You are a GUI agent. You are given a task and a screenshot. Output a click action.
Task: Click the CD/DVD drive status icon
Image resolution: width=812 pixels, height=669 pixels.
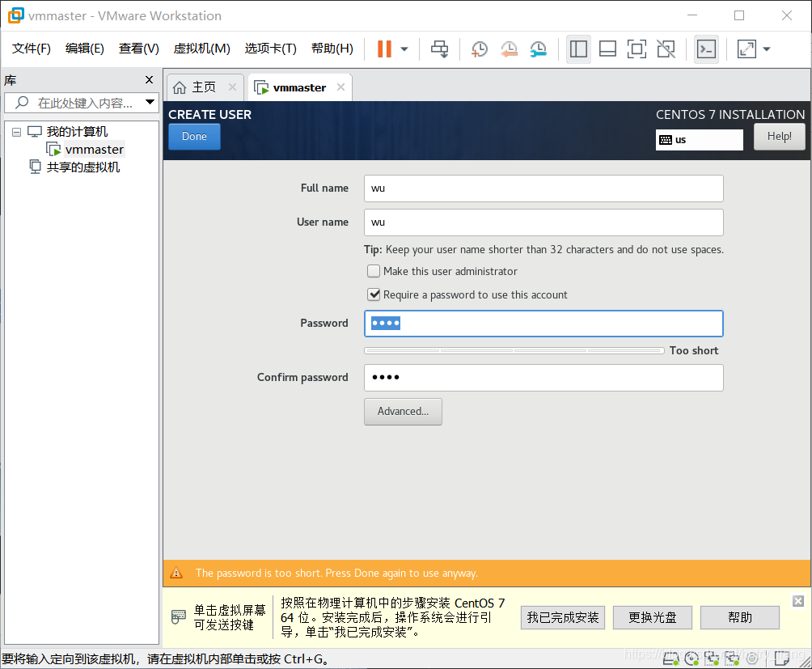coord(691,658)
